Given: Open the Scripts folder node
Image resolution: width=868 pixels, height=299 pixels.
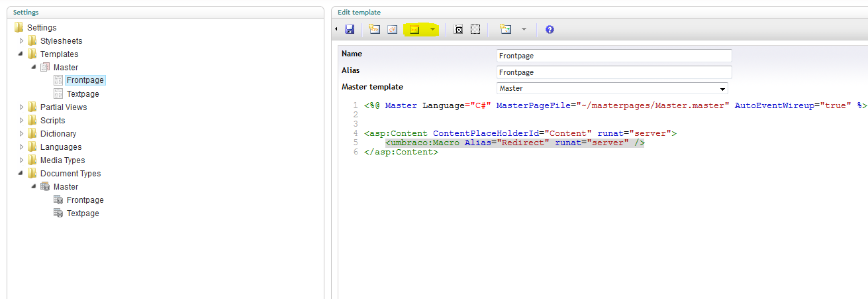Looking at the screenshot, I should click(x=52, y=121).
